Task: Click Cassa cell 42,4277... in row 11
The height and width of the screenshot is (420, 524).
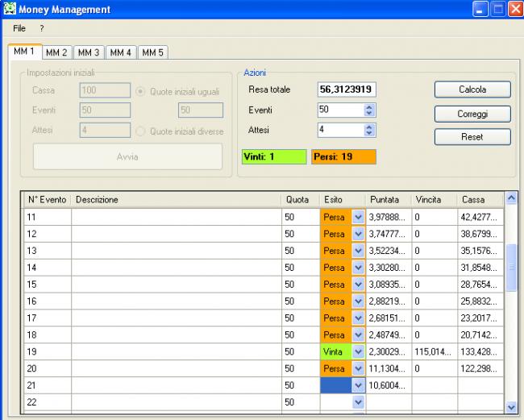Action: pos(480,217)
